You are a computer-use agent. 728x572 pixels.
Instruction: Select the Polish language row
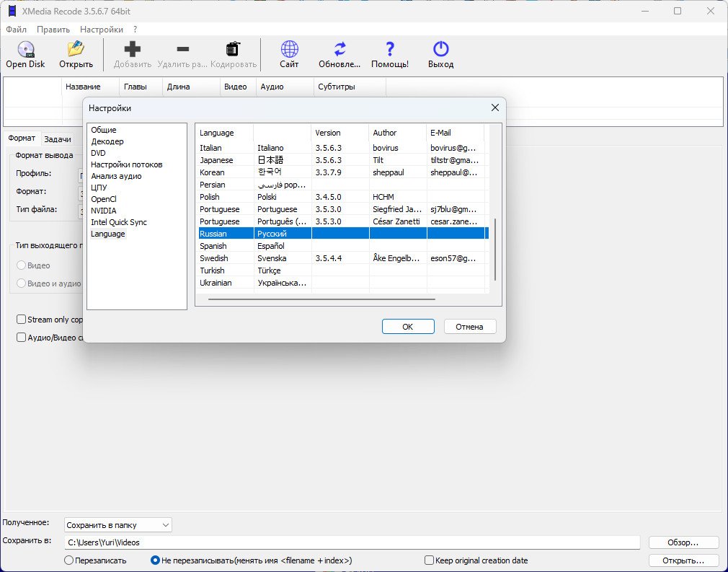(342, 197)
